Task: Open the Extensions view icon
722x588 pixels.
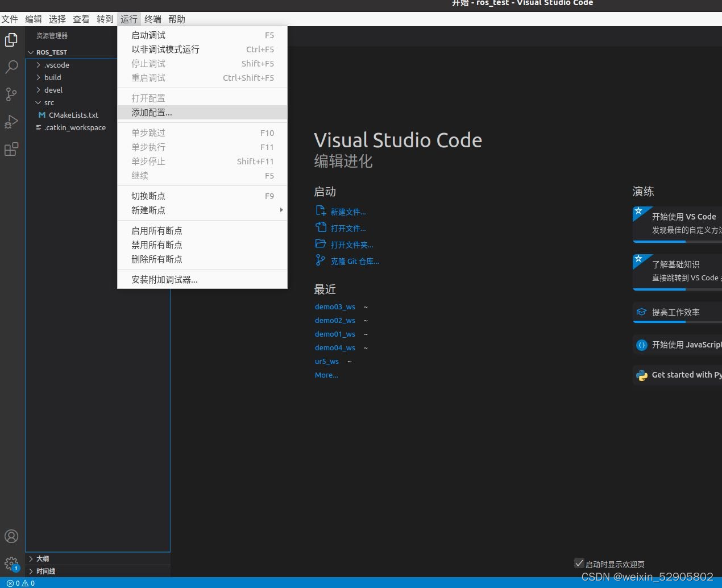Action: coord(11,149)
